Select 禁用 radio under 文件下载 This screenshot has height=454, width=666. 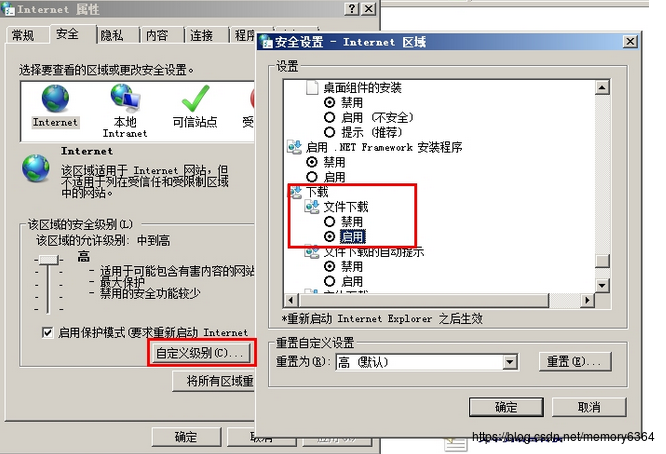[x=330, y=222]
